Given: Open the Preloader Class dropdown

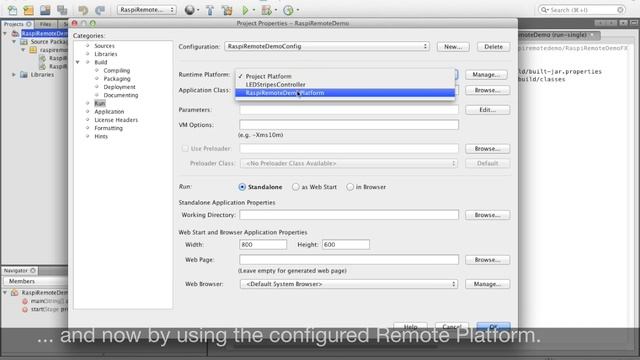Looking at the screenshot, I should click(x=349, y=164).
